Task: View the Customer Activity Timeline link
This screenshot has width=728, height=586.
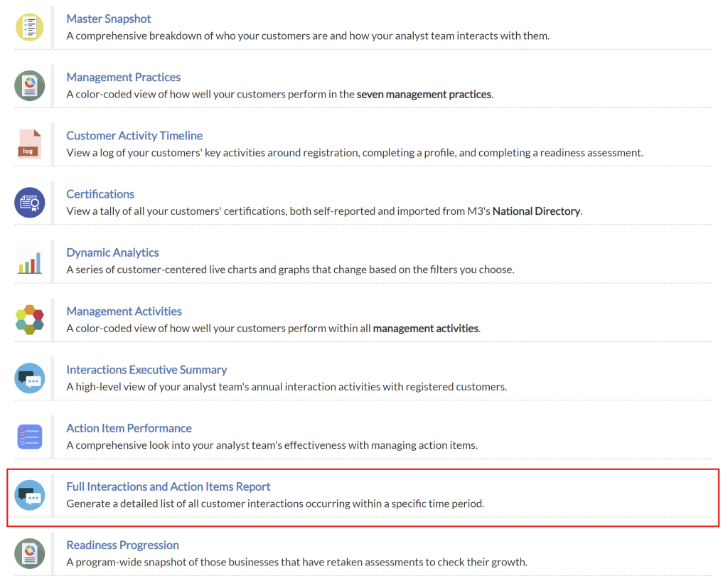Action: [x=134, y=135]
